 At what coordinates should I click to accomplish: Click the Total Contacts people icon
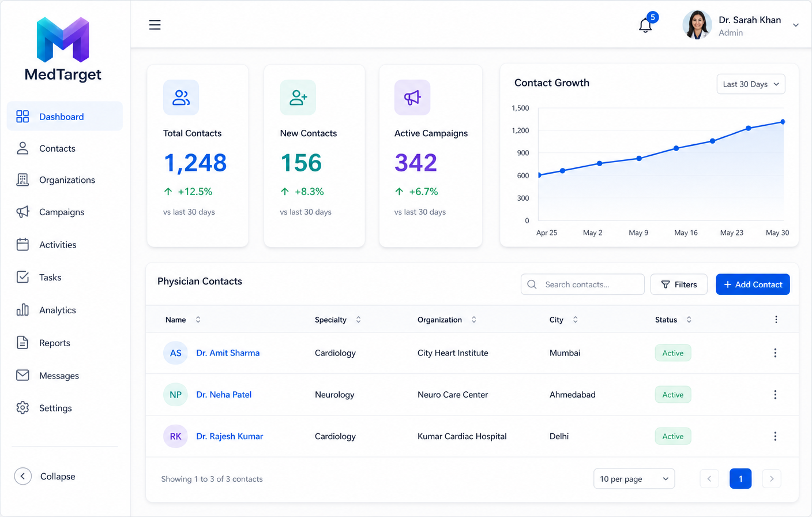point(181,98)
